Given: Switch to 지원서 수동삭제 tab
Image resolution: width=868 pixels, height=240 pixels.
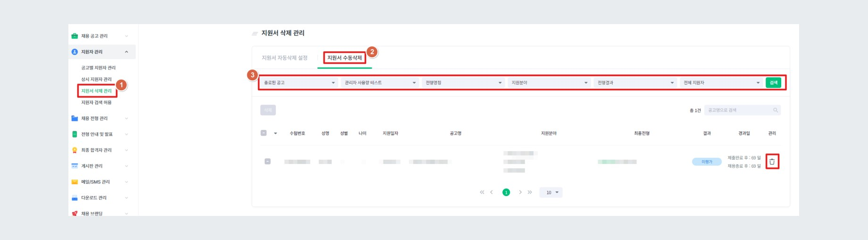Looking at the screenshot, I should click(345, 58).
